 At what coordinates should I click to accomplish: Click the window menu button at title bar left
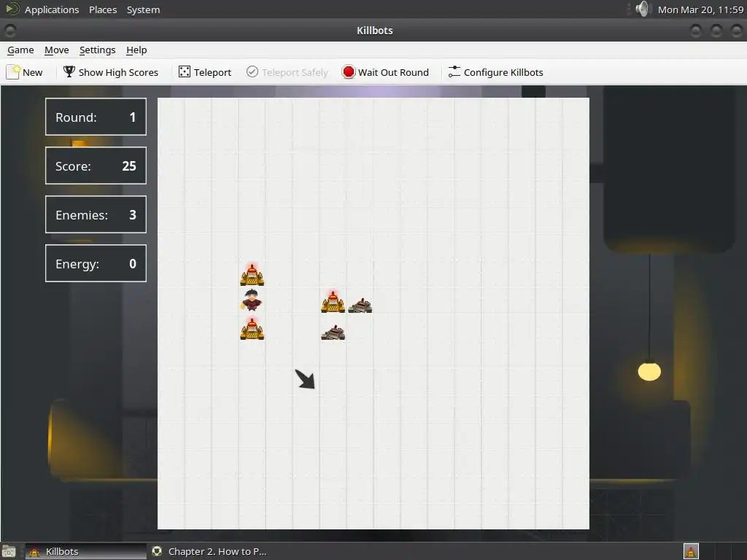point(10,31)
